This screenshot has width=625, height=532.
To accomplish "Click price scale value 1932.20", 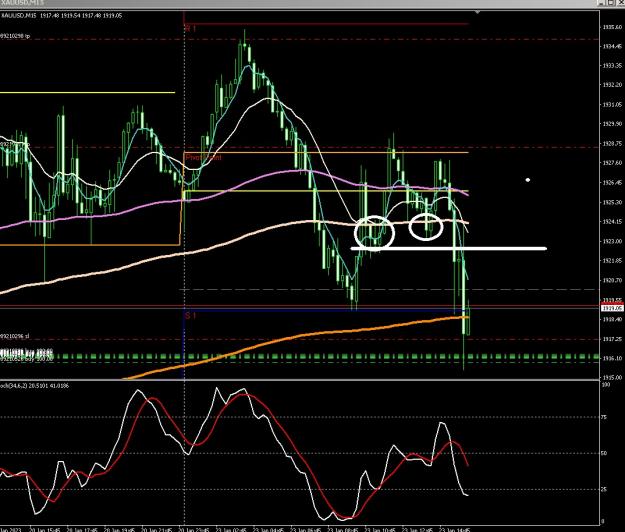I will [x=612, y=85].
